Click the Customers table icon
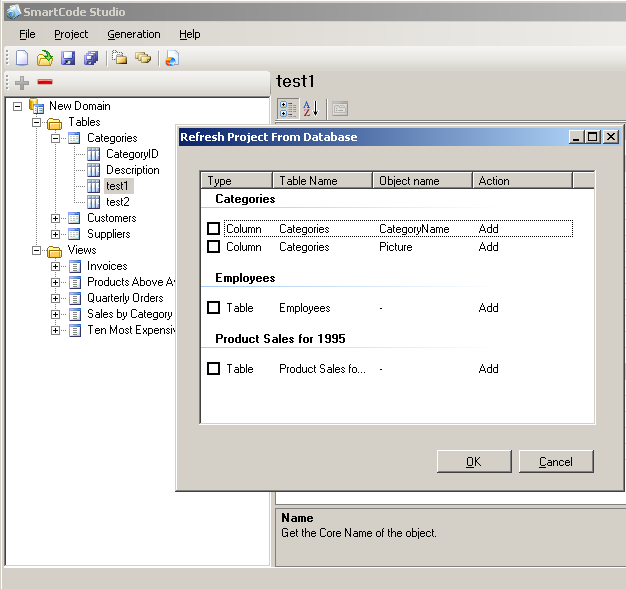Viewport: 626px width, 589px height. (74, 218)
